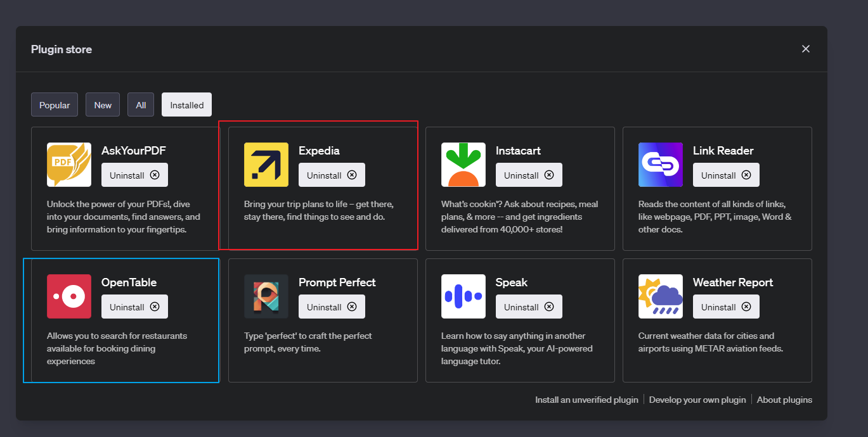Uninstall the Speak plugin
The image size is (868, 437).
(x=529, y=307)
